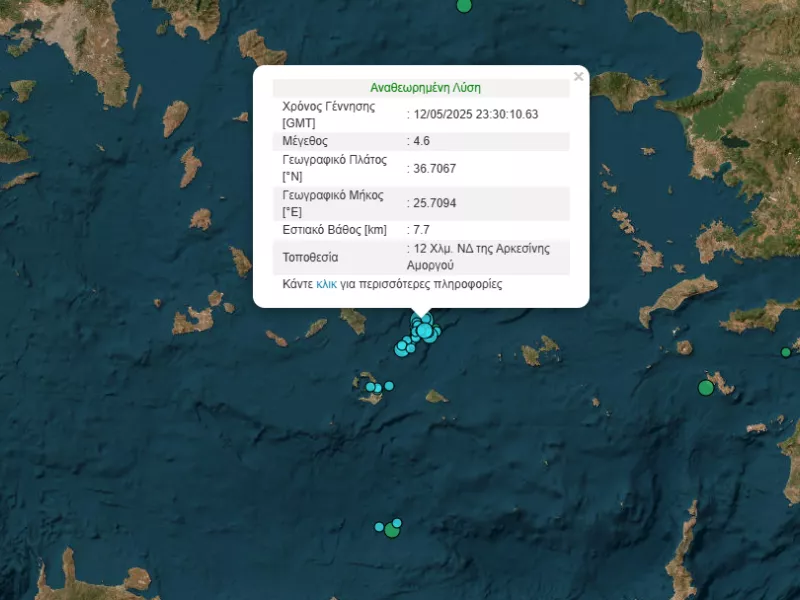Select the green earthquake marker at top edge
The width and height of the screenshot is (800, 600).
[464, 5]
